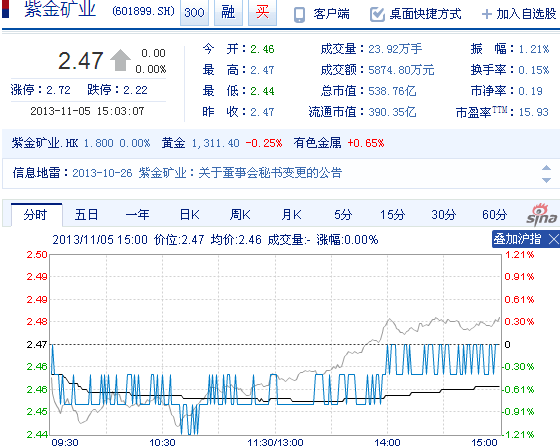Click the 客户端 phone icon
Screen dimensions: 560x448
coord(299,15)
